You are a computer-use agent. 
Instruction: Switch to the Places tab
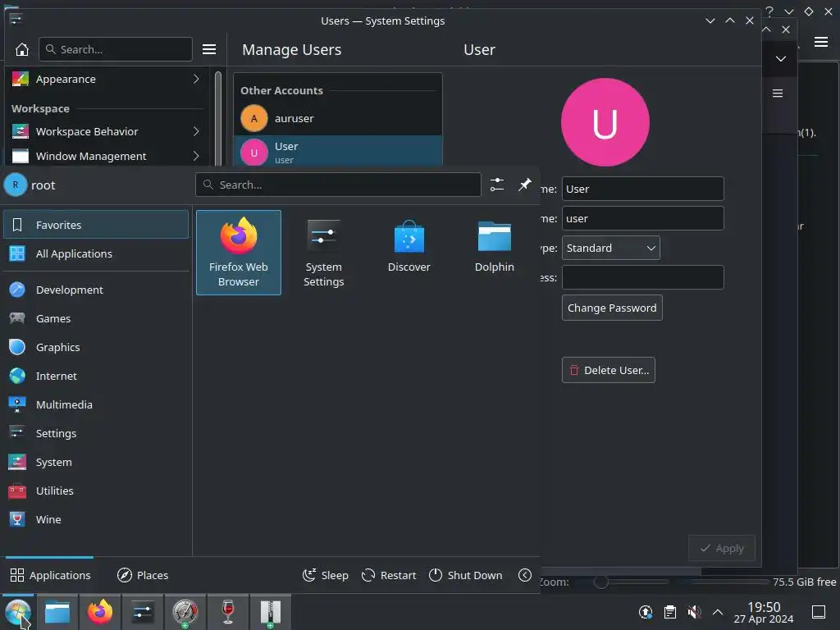click(x=143, y=575)
